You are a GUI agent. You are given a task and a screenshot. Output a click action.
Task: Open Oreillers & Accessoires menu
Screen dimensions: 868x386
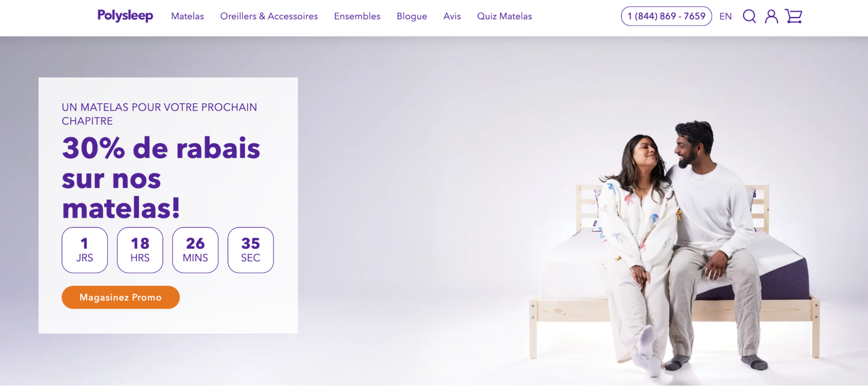point(269,16)
